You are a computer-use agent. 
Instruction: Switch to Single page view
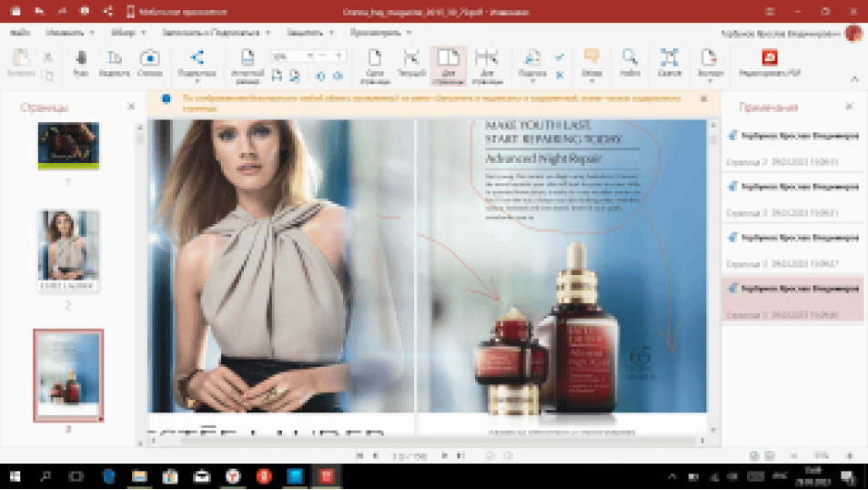pos(375,66)
